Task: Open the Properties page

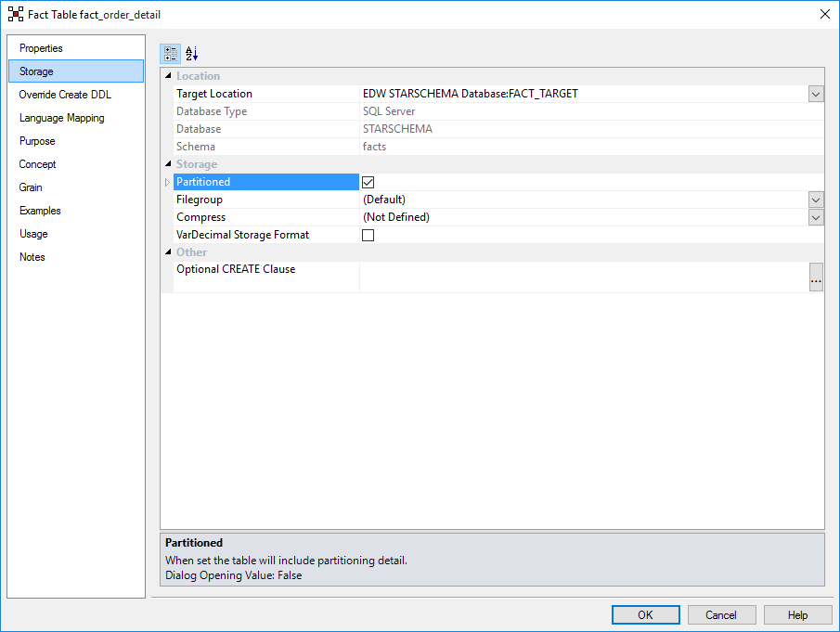Action: tap(76, 48)
